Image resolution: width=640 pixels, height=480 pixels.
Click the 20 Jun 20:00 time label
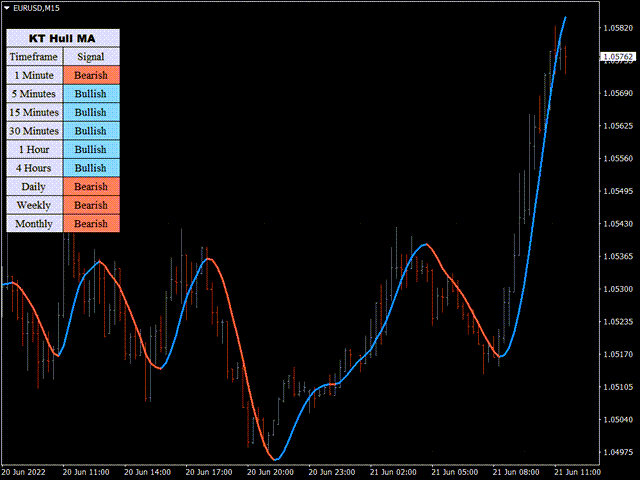(270, 472)
